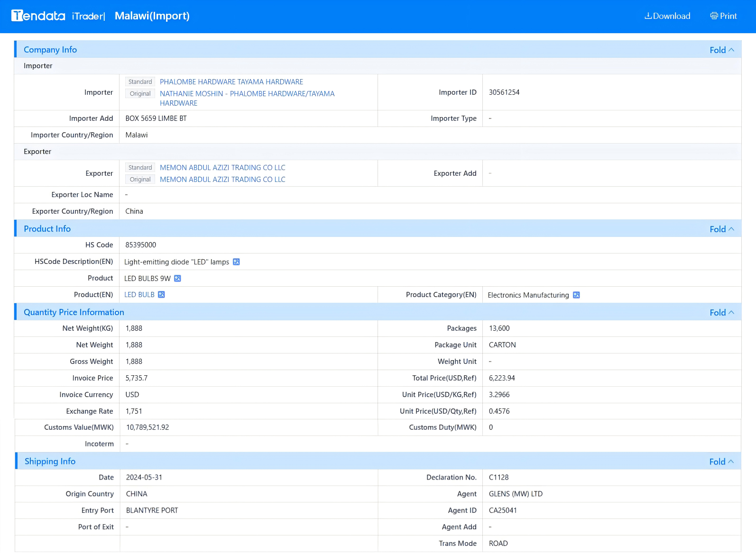Click the Tendata logo
This screenshot has width=756, height=553.
click(x=38, y=16)
